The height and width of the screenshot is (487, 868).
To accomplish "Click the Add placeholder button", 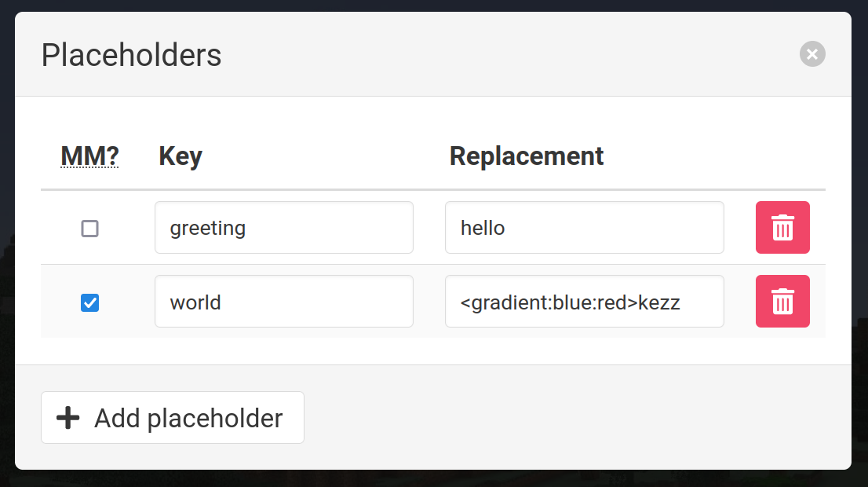I will pos(172,418).
